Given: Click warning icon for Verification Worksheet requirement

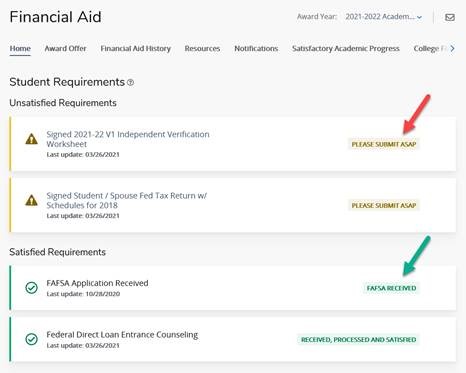Looking at the screenshot, I should (x=32, y=139).
